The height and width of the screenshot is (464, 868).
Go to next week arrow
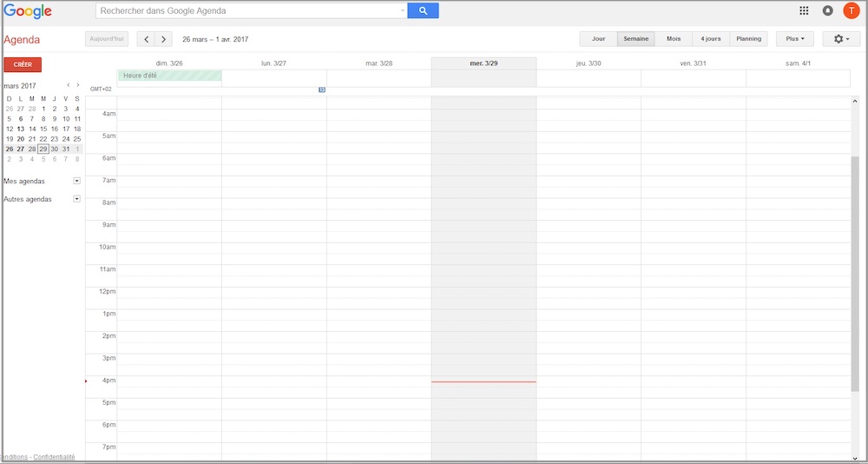163,39
